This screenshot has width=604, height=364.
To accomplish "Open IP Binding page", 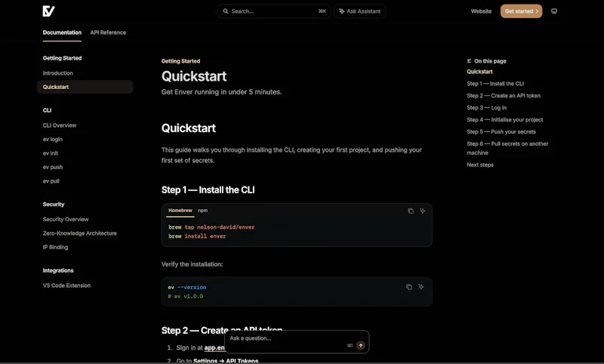I will point(55,247).
